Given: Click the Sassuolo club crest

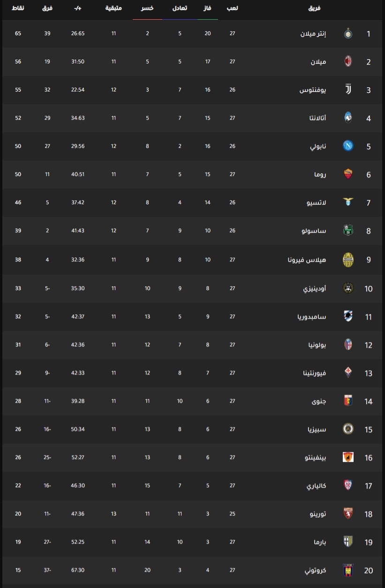Looking at the screenshot, I should pyautogui.click(x=348, y=231).
